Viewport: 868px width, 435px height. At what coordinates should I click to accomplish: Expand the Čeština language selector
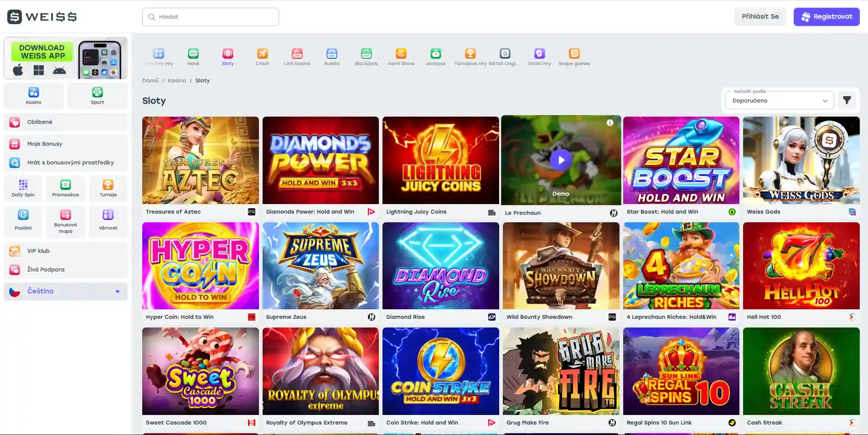click(66, 292)
